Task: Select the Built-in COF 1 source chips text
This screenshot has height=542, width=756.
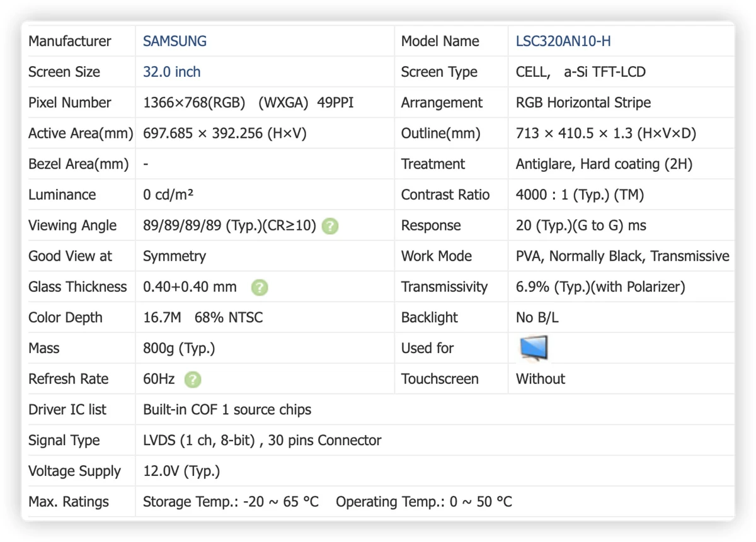Action: pyautogui.click(x=227, y=410)
